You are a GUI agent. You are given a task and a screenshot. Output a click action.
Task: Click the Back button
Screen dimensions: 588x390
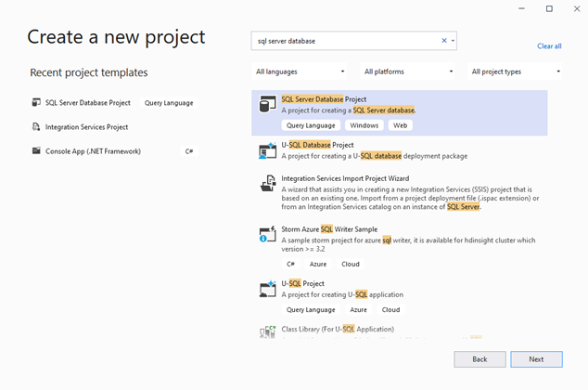(479, 359)
